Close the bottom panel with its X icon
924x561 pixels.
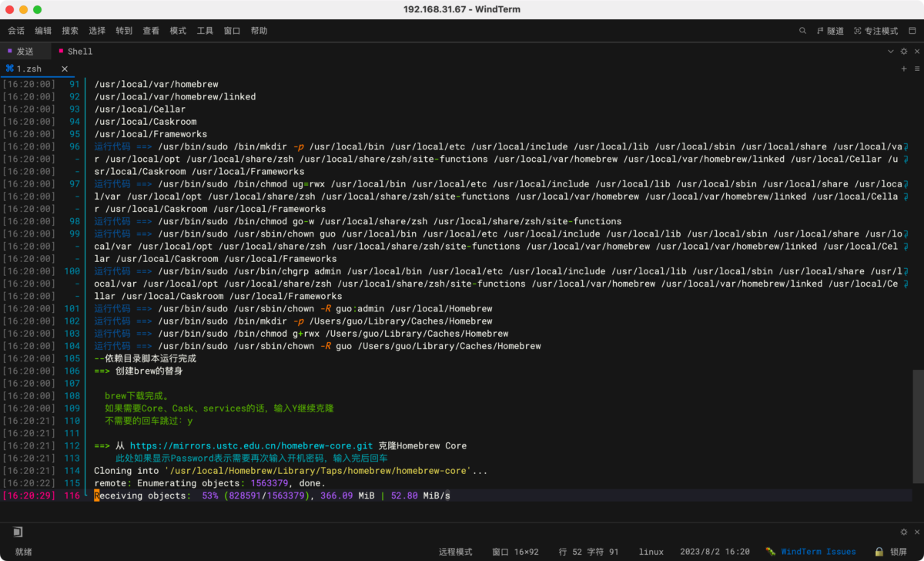click(x=916, y=532)
